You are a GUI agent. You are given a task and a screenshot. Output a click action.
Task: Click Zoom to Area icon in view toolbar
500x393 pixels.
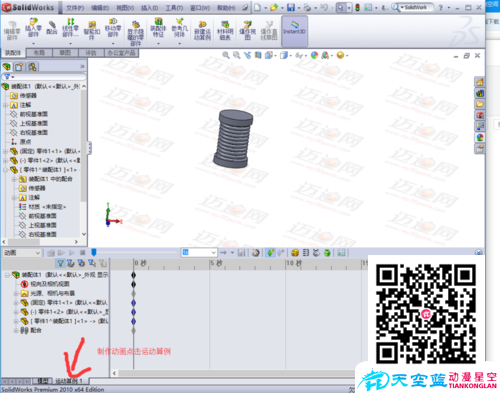click(237, 55)
